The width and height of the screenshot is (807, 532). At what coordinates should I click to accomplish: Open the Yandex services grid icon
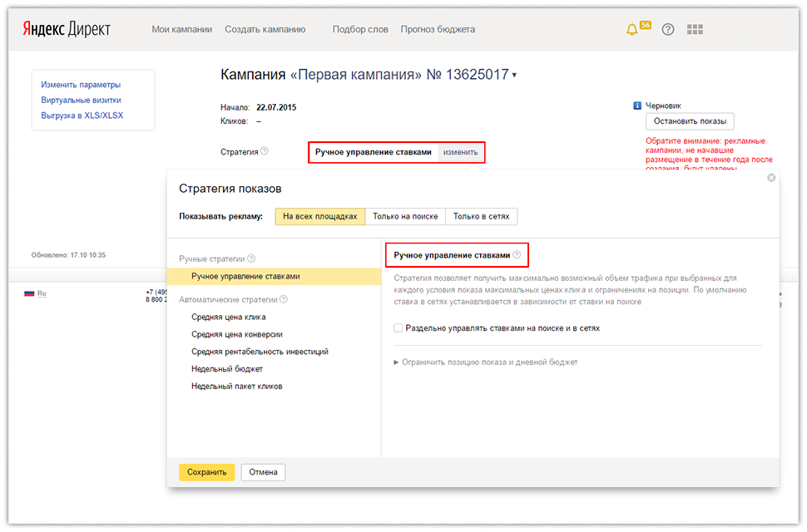point(695,29)
